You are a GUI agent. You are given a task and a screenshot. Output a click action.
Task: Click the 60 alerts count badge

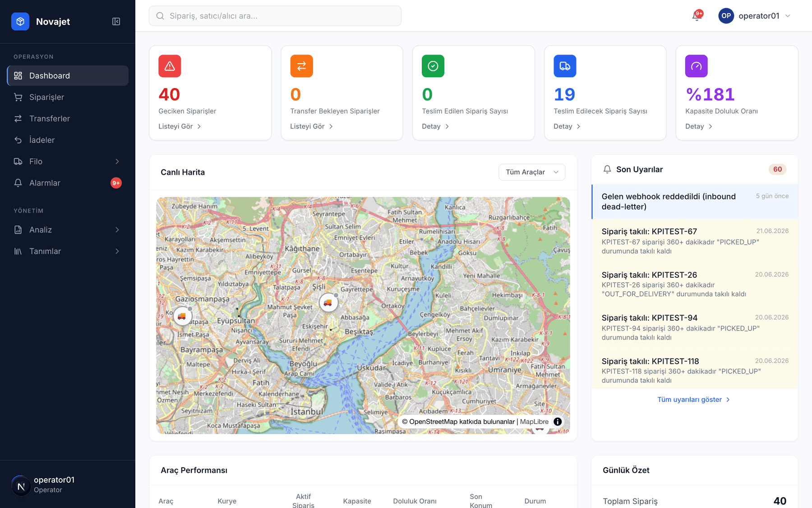pyautogui.click(x=777, y=169)
